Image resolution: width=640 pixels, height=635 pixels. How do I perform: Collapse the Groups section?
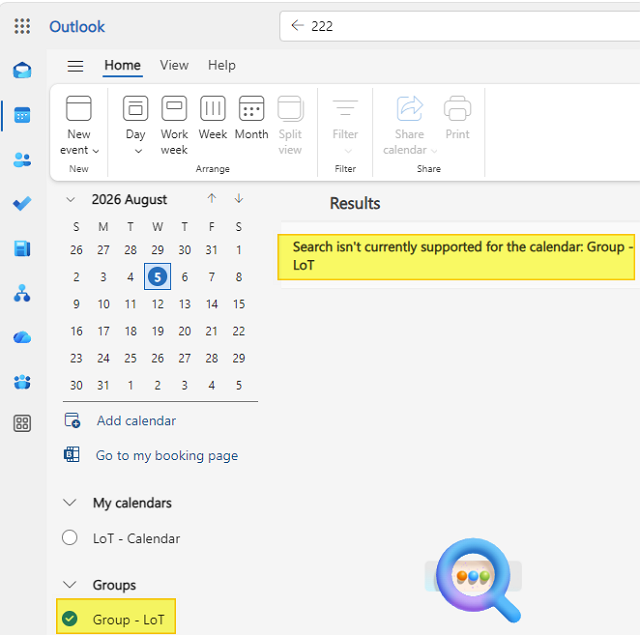70,584
